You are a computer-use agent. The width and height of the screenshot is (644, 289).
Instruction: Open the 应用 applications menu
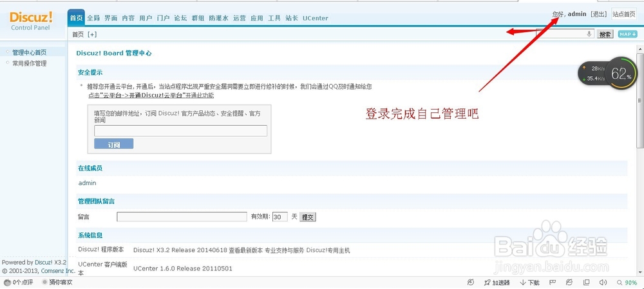(x=257, y=18)
